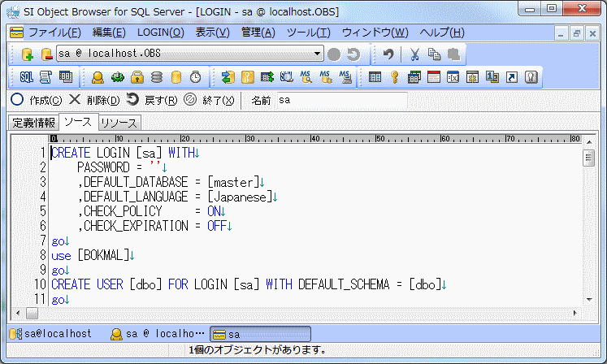Click the user login icon in toolbar

[98, 77]
